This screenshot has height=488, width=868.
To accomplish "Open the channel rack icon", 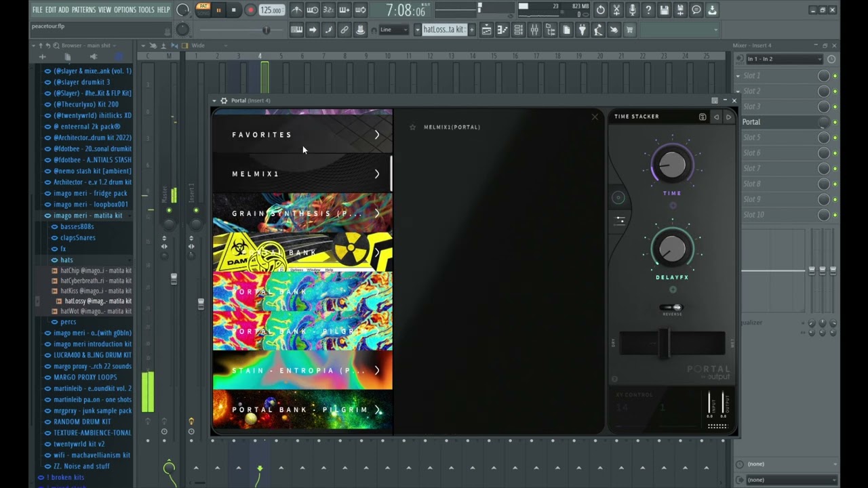I will point(519,30).
